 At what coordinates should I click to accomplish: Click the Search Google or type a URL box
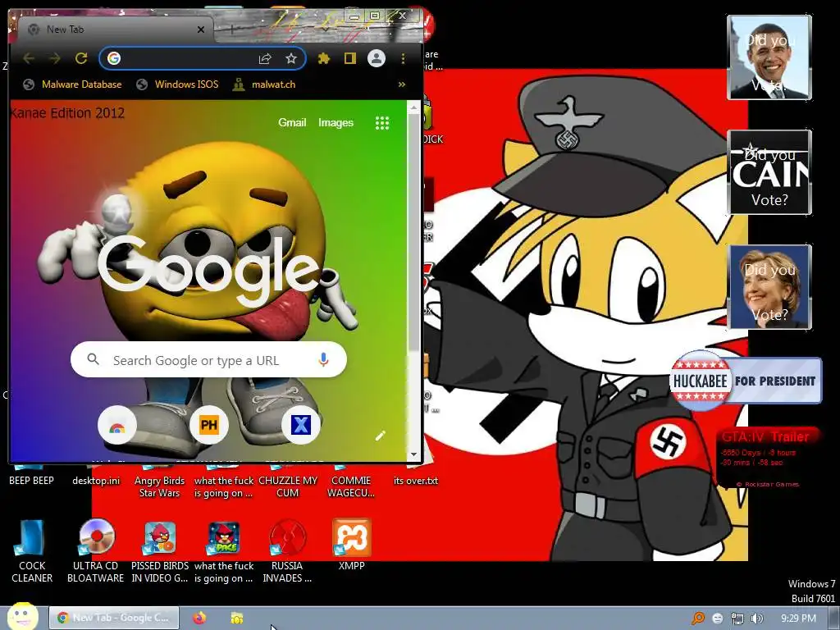pos(208,359)
